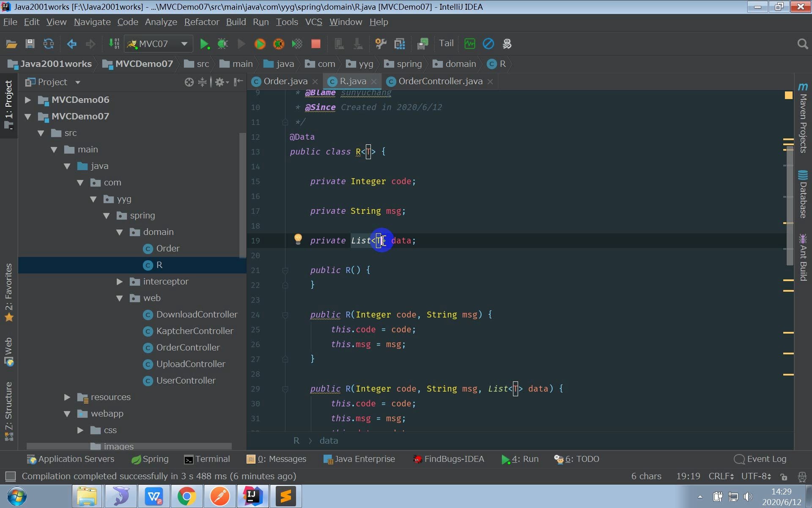The image size is (812, 508).
Task: Navigate back with the blue arrow
Action: [x=72, y=44]
